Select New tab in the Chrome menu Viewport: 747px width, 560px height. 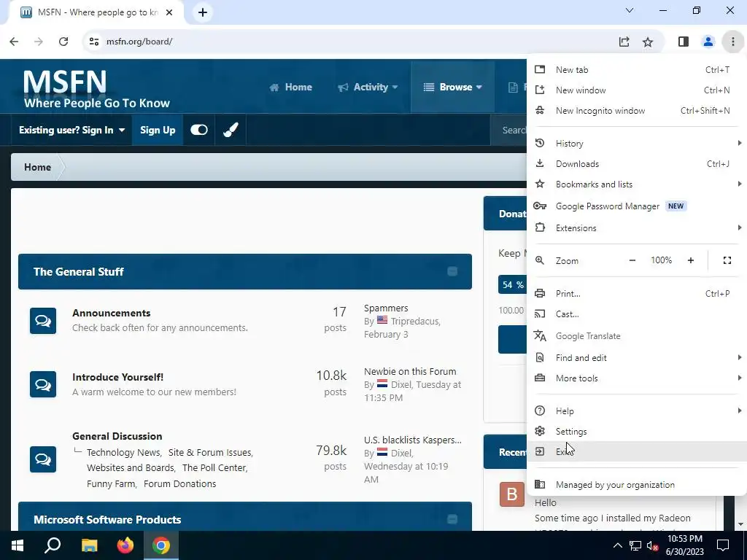coord(636,69)
